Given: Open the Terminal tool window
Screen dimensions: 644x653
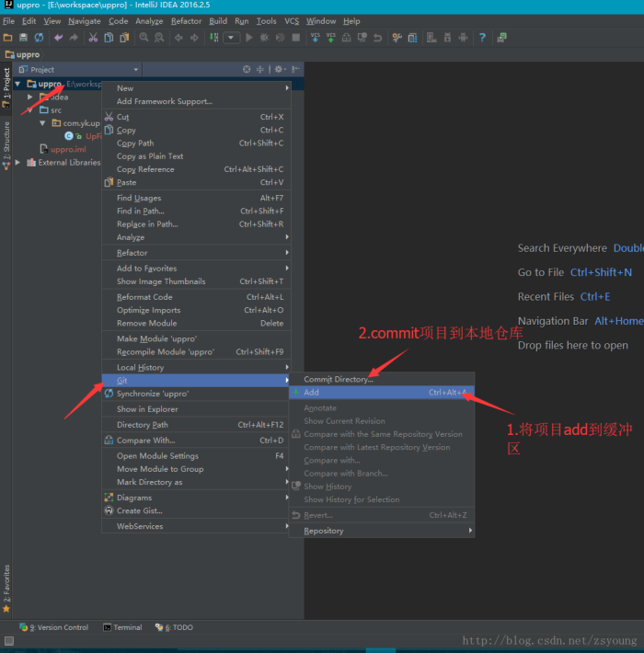Looking at the screenshot, I should [x=122, y=627].
